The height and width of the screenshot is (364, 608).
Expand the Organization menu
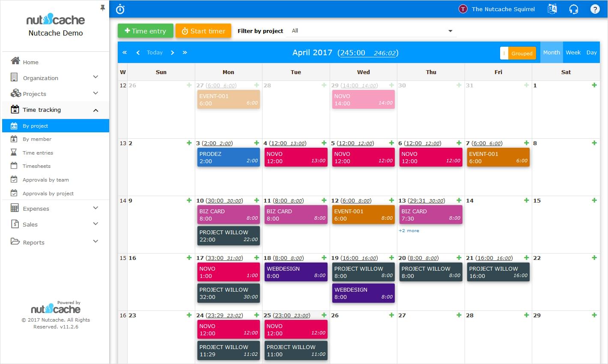[95, 77]
